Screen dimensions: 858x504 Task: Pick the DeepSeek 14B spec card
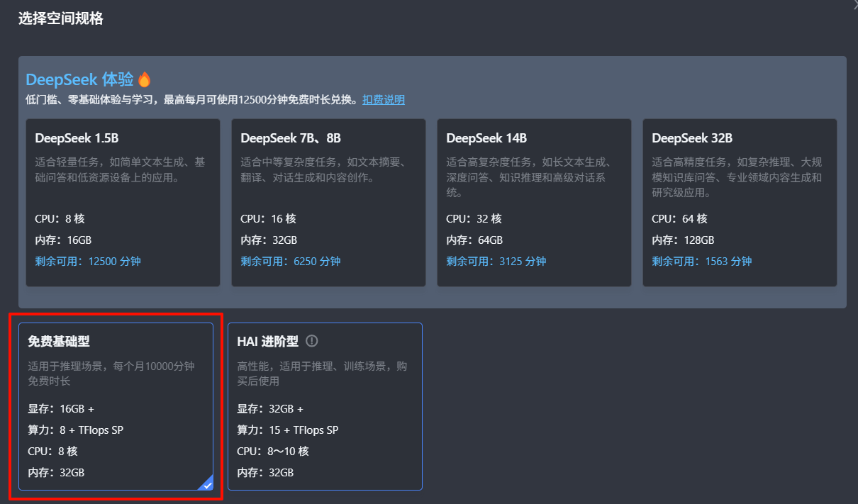click(534, 203)
